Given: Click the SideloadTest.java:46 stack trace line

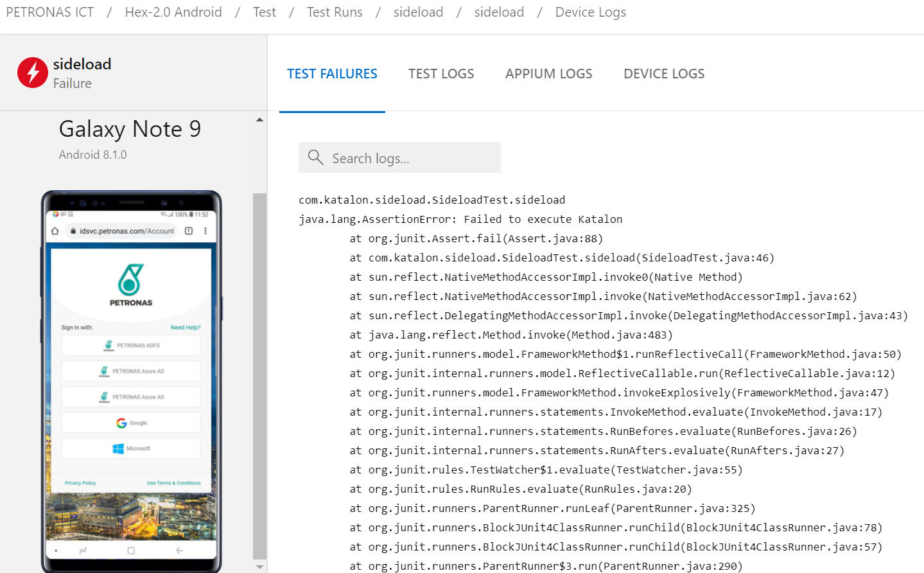Looking at the screenshot, I should pos(562,258).
